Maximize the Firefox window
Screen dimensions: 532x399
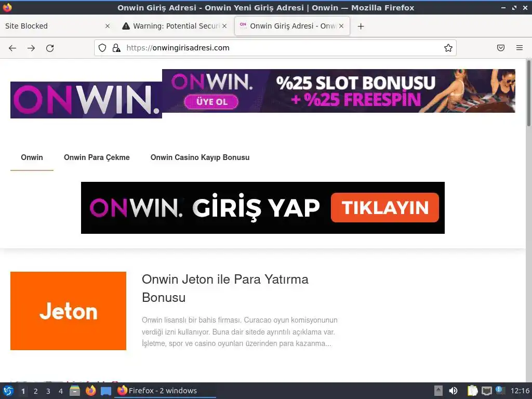[514, 7]
